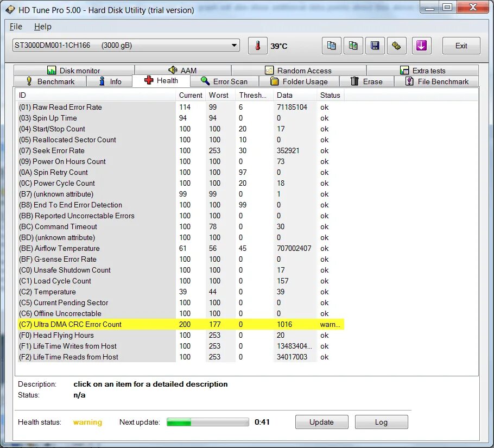Click the Data column header
Screen dimensions: 494x448
tap(295, 95)
